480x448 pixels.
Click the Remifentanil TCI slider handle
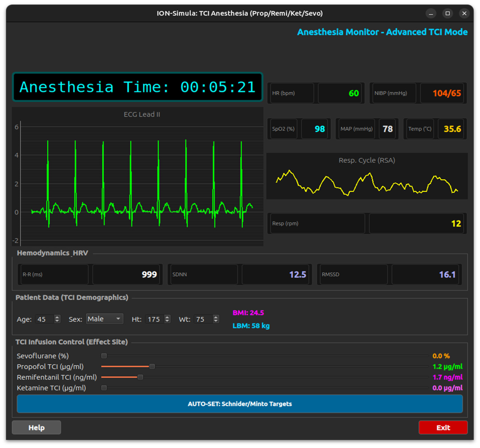140,377
